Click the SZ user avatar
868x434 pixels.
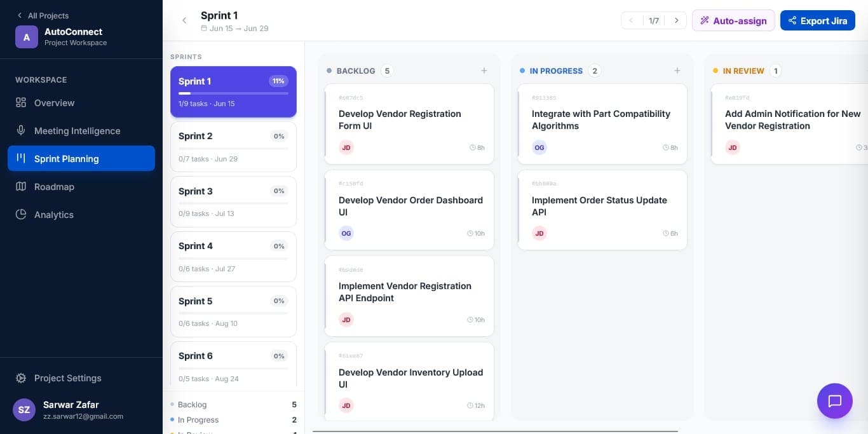pyautogui.click(x=24, y=410)
